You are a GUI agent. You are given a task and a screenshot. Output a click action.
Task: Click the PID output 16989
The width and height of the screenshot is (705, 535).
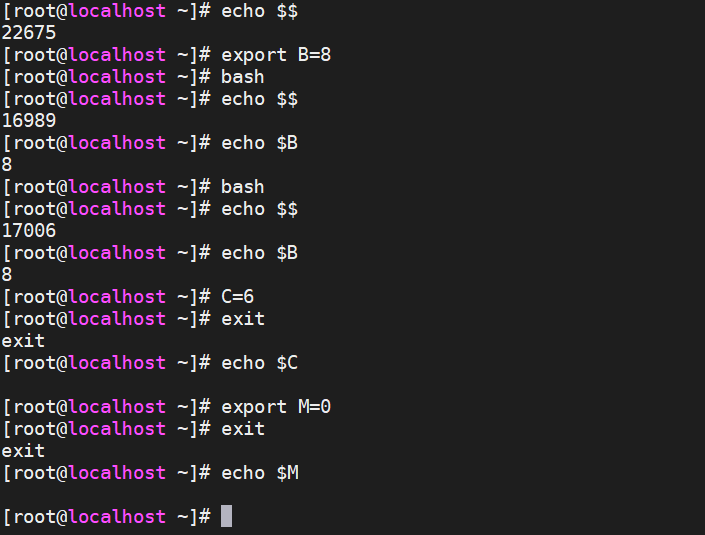pyautogui.click(x=29, y=121)
